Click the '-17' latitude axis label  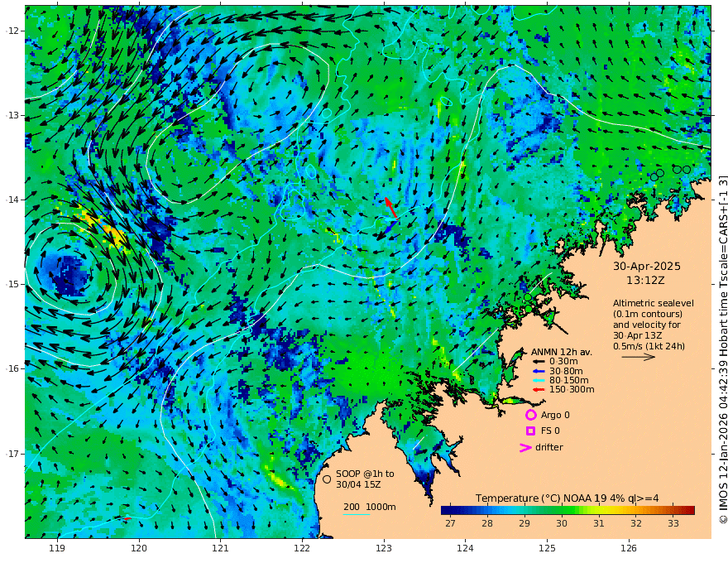click(12, 454)
